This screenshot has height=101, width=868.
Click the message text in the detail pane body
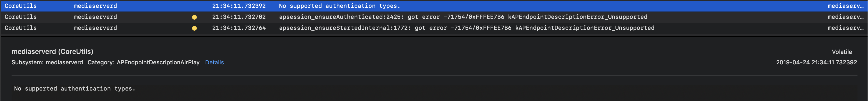point(74,89)
